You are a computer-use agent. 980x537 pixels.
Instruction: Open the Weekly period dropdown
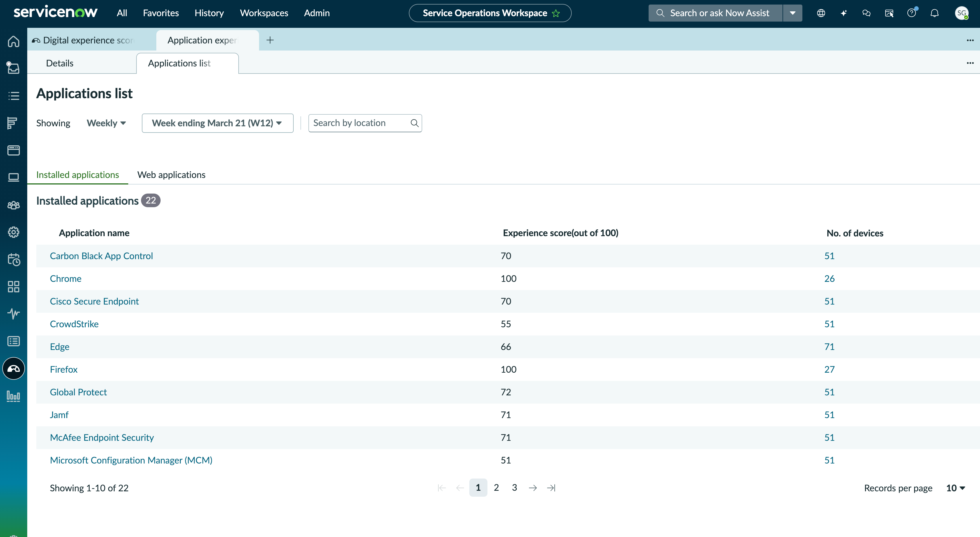click(x=106, y=123)
